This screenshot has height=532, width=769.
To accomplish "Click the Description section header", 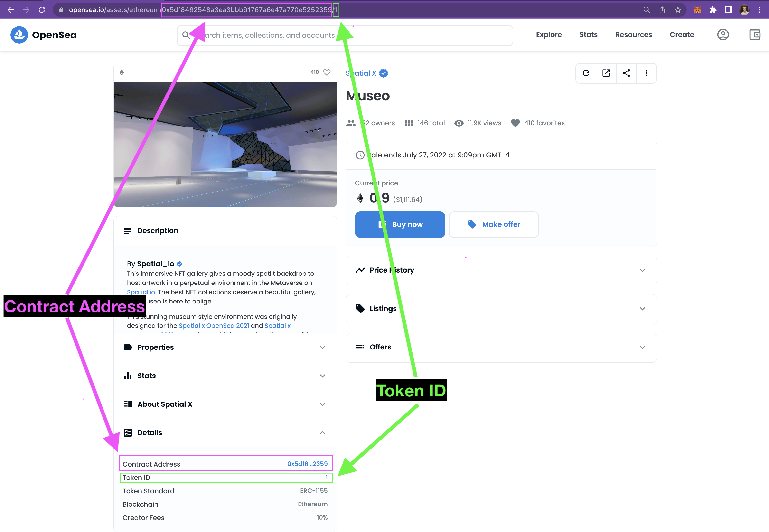I will 225,231.
